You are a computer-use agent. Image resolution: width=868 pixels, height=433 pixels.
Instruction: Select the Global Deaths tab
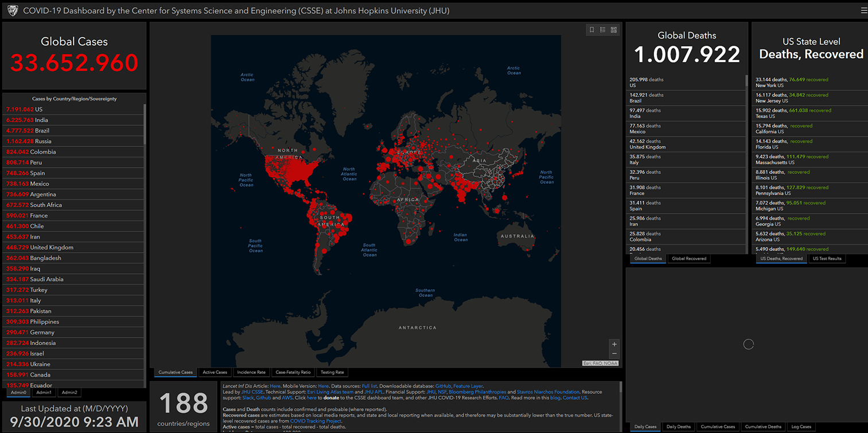pos(648,258)
